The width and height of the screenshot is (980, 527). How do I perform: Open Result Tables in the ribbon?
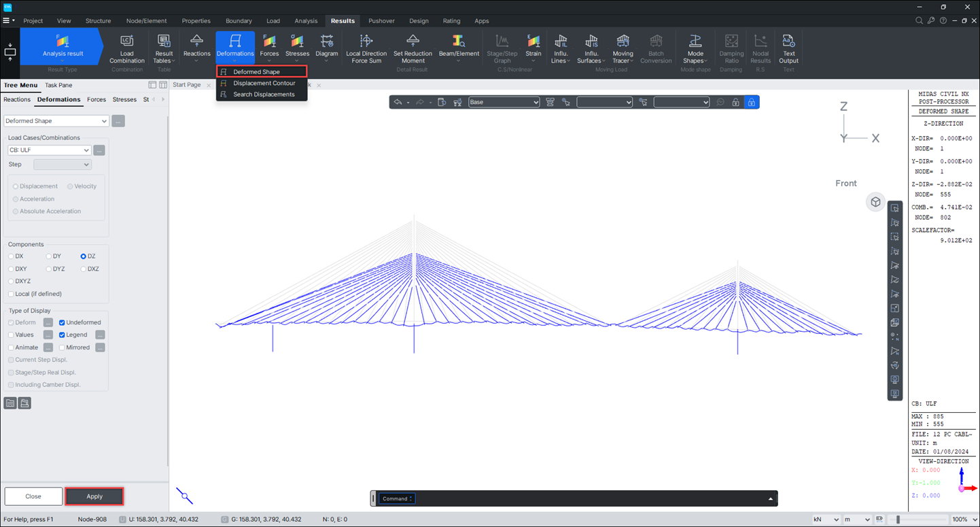[164, 48]
